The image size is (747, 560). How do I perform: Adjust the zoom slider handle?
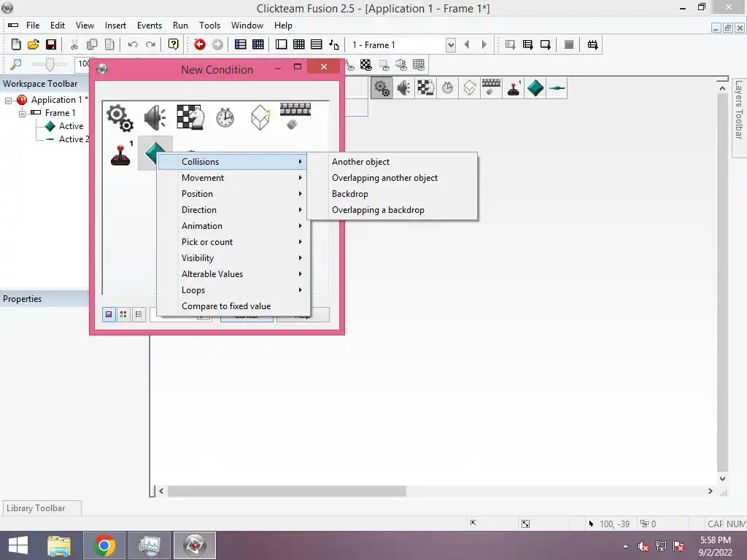(49, 64)
